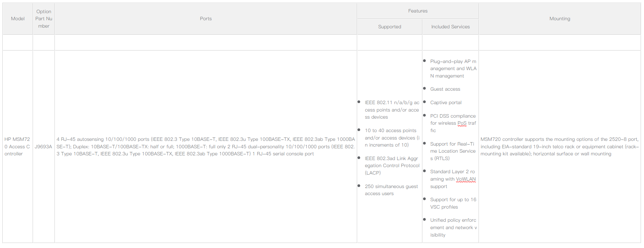Image resolution: width=644 pixels, height=248 pixels.
Task: Click the 250 simultaneous guest access users item
Action: click(x=391, y=190)
